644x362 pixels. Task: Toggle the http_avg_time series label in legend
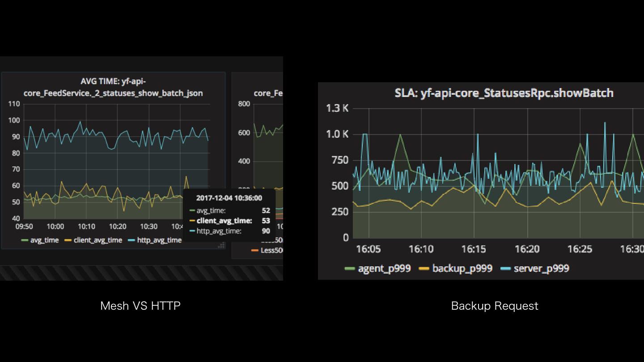159,240
